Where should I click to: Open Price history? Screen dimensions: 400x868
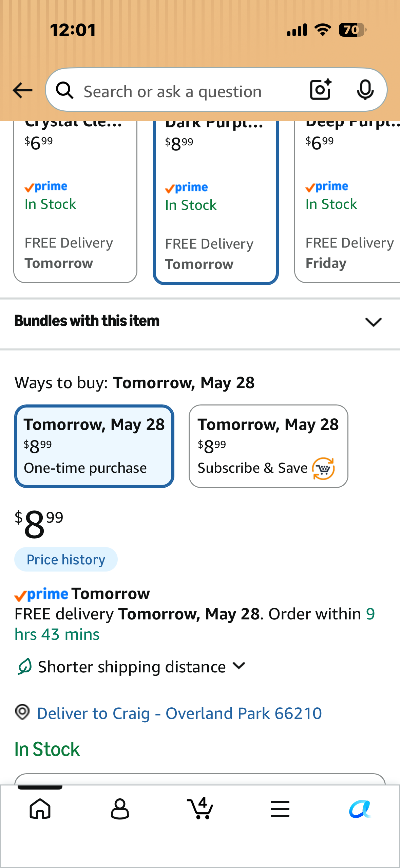(66, 559)
